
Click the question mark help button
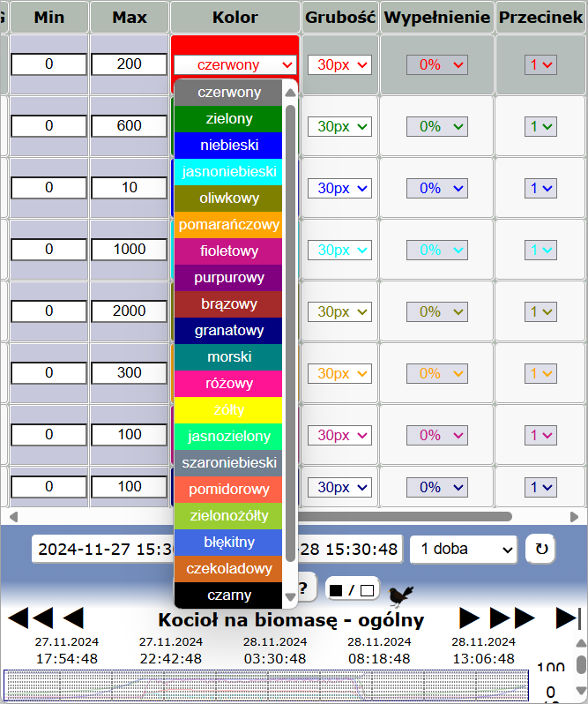click(x=303, y=588)
